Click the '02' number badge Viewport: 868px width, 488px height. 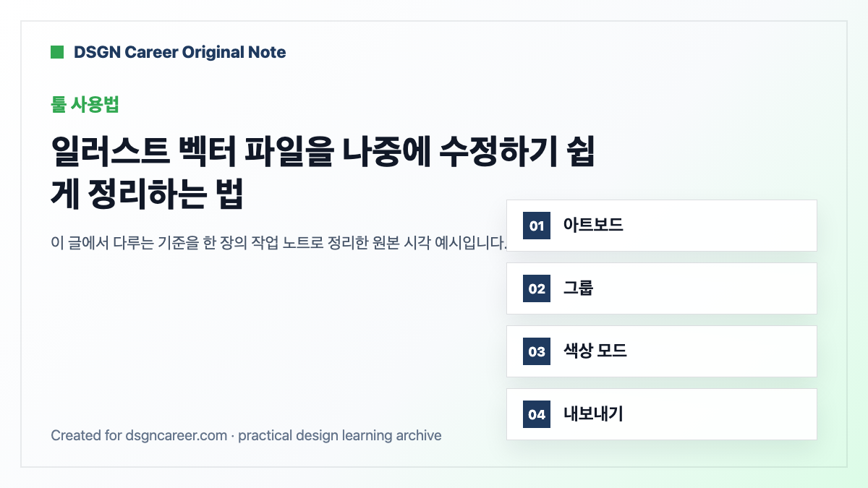[537, 288]
